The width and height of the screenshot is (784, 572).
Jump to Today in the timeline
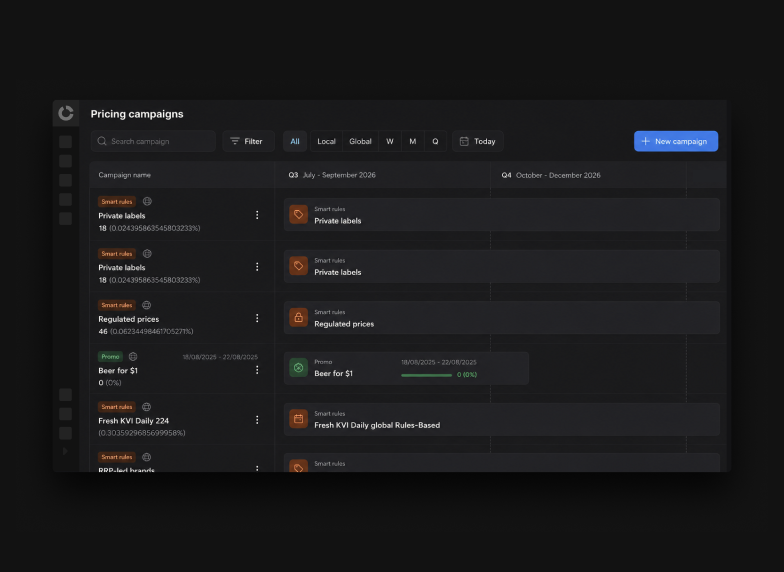coord(478,142)
